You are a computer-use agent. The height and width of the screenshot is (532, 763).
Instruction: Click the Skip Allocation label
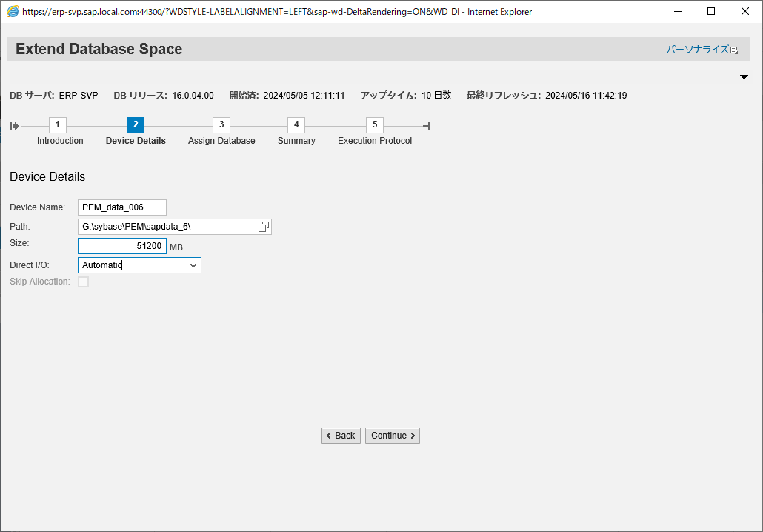pos(40,282)
